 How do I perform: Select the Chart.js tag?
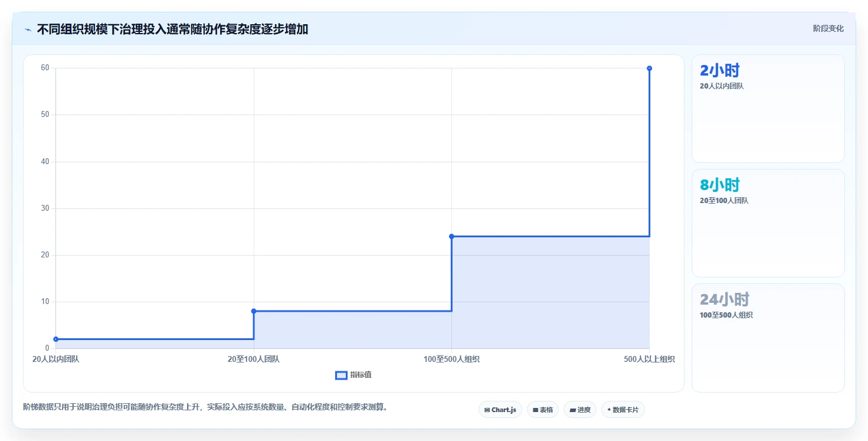point(500,410)
